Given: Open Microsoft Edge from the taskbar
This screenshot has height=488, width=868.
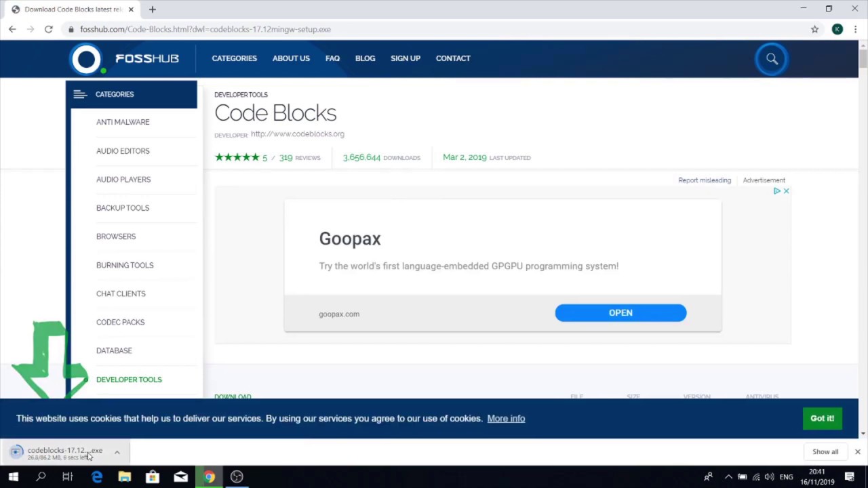Looking at the screenshot, I should [97, 476].
